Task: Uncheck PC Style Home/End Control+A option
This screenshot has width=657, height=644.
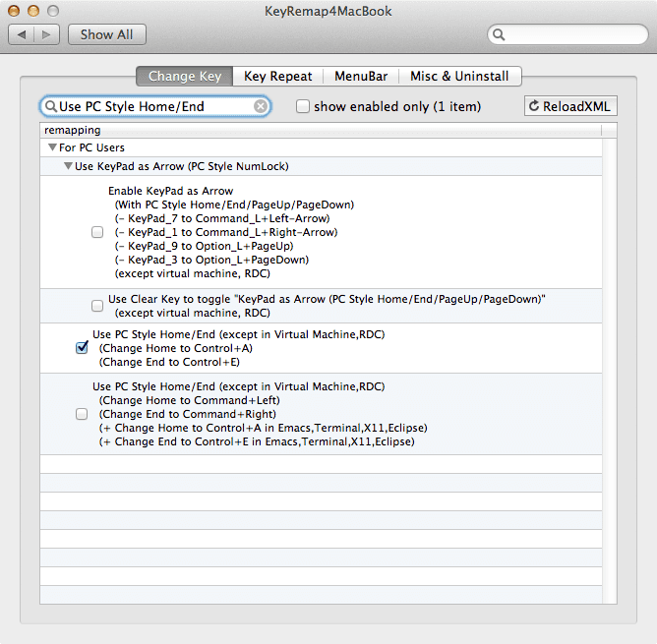Action: 82,348
